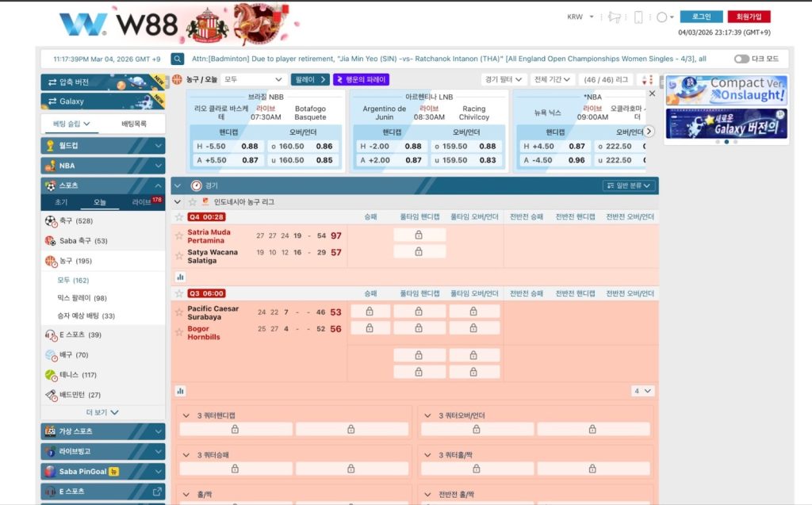812x505 pixels.
Task: Click the 회원가입 button
Action: click(749, 17)
